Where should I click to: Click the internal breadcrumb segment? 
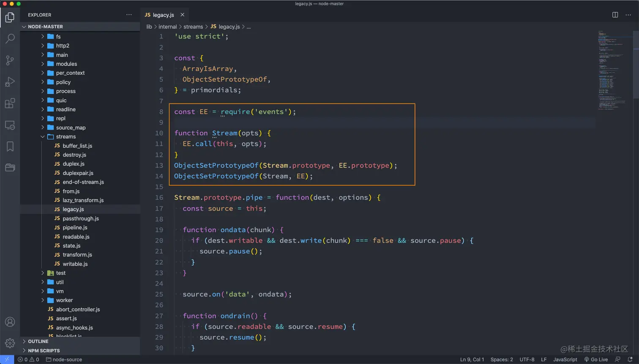tap(168, 27)
